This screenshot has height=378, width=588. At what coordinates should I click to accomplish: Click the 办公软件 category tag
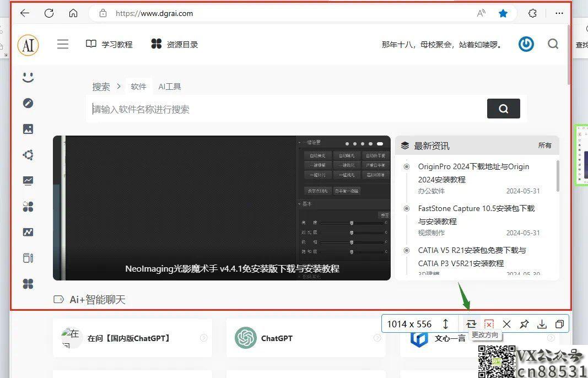pyautogui.click(x=431, y=191)
